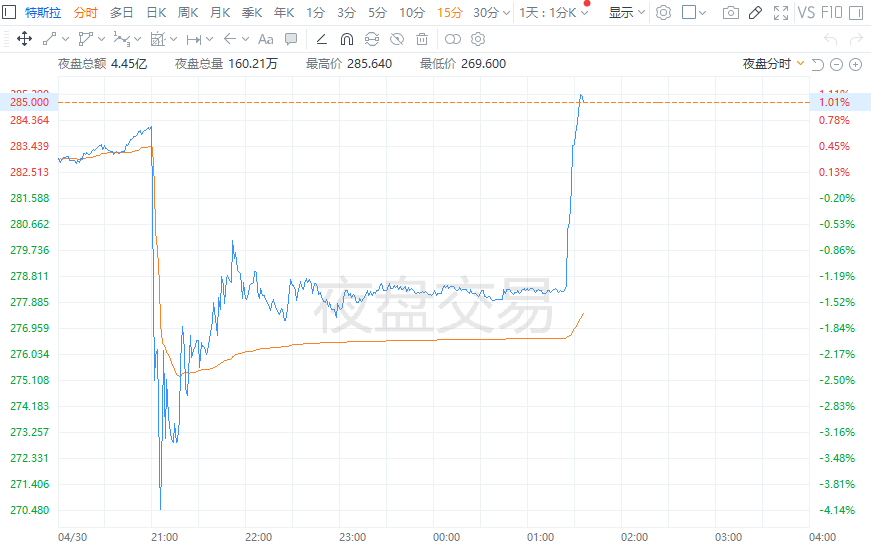Toggle the magnet snap tool
Viewport: 871px width, 555px height.
point(347,39)
